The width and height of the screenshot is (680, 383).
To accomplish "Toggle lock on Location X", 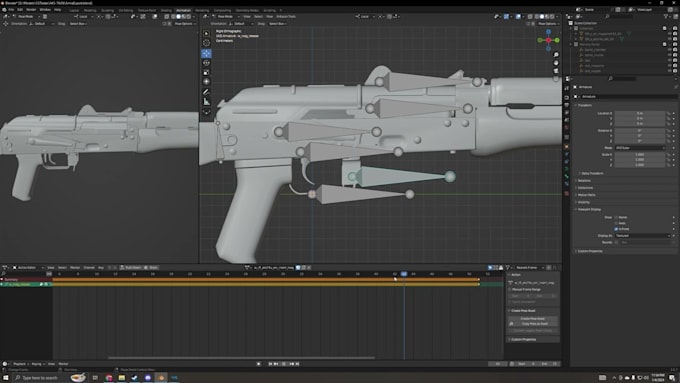I will [669, 113].
